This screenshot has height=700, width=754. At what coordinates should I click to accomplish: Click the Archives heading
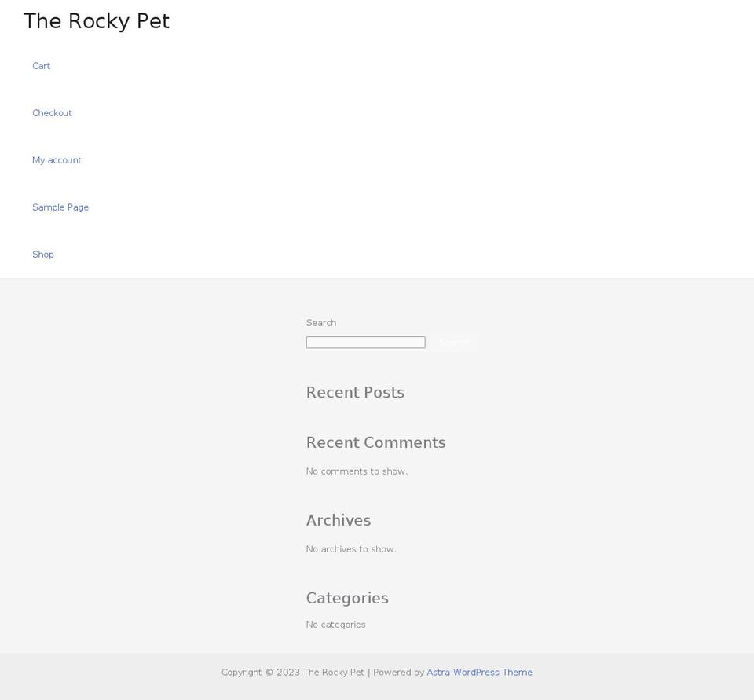[x=338, y=520]
